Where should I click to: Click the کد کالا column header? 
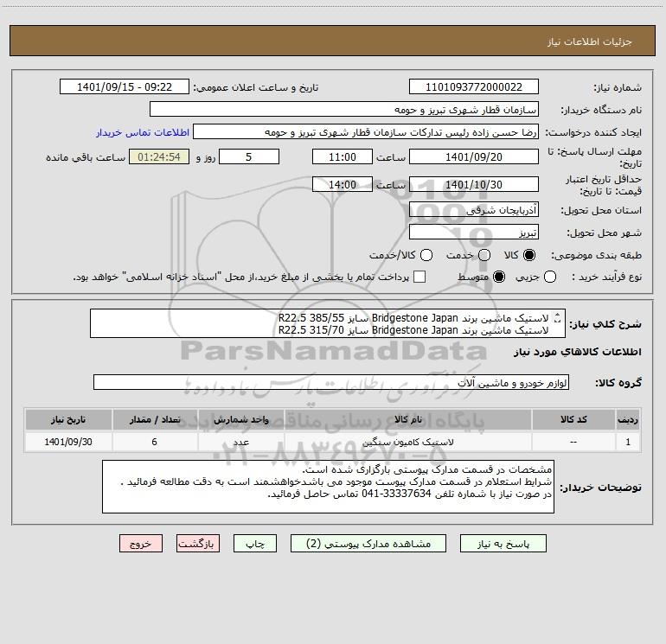pos(573,419)
